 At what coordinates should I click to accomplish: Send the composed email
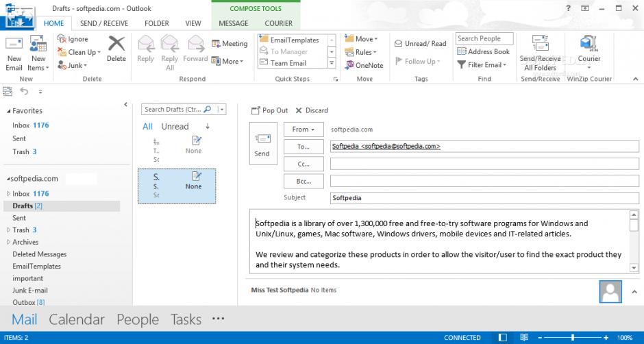(263, 144)
